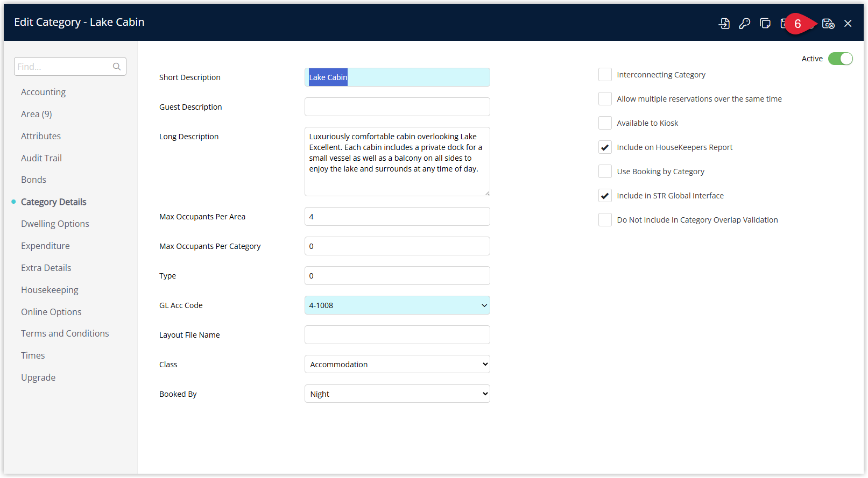Open Dwelling Options section
The height and width of the screenshot is (478, 868).
click(x=55, y=224)
